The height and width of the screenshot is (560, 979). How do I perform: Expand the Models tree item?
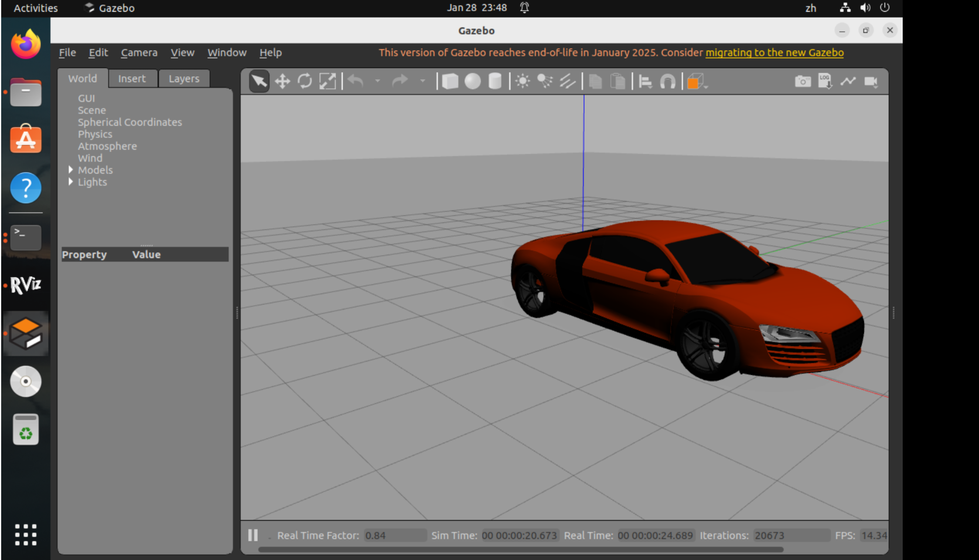(70, 170)
